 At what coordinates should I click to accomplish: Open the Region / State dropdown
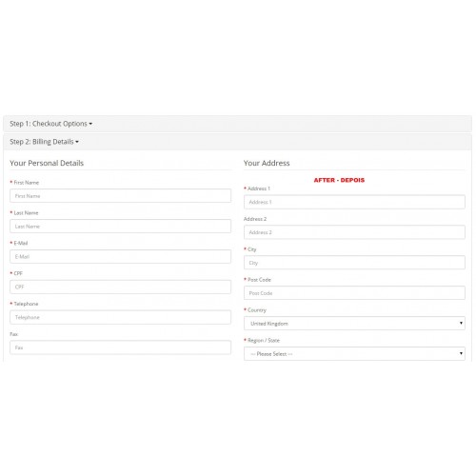click(354, 353)
